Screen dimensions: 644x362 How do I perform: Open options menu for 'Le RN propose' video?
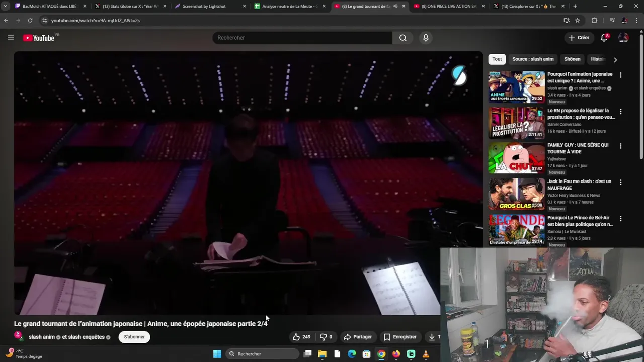(620, 111)
